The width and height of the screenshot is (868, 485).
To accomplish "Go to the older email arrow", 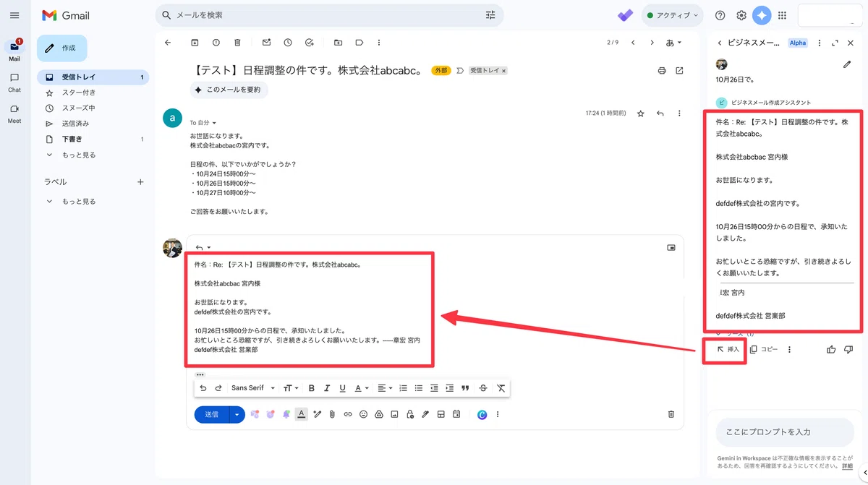I will pyautogui.click(x=652, y=43).
